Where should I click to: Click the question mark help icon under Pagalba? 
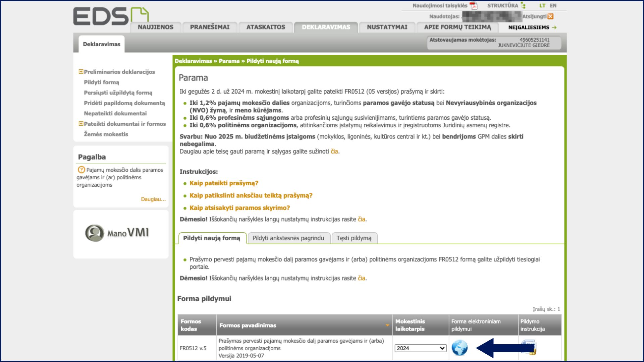click(x=81, y=170)
